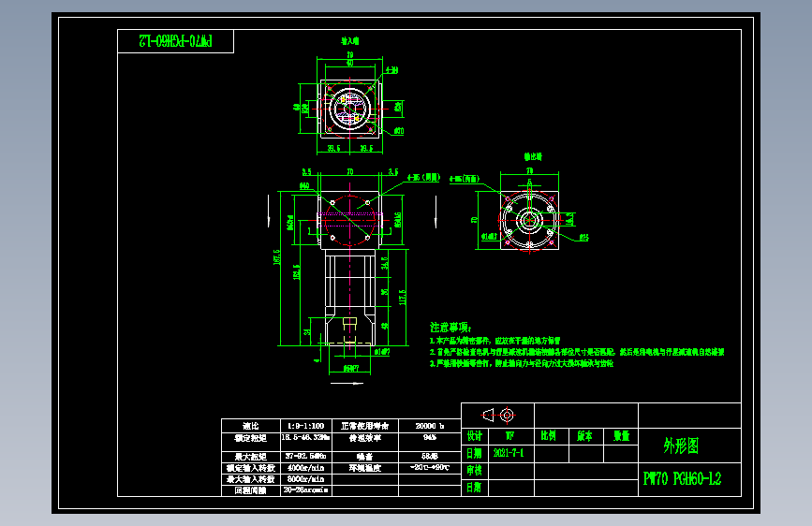Viewport: 812px width, 526px height.
Task: Click note line 1 under 注意事项
Action: (x=495, y=341)
